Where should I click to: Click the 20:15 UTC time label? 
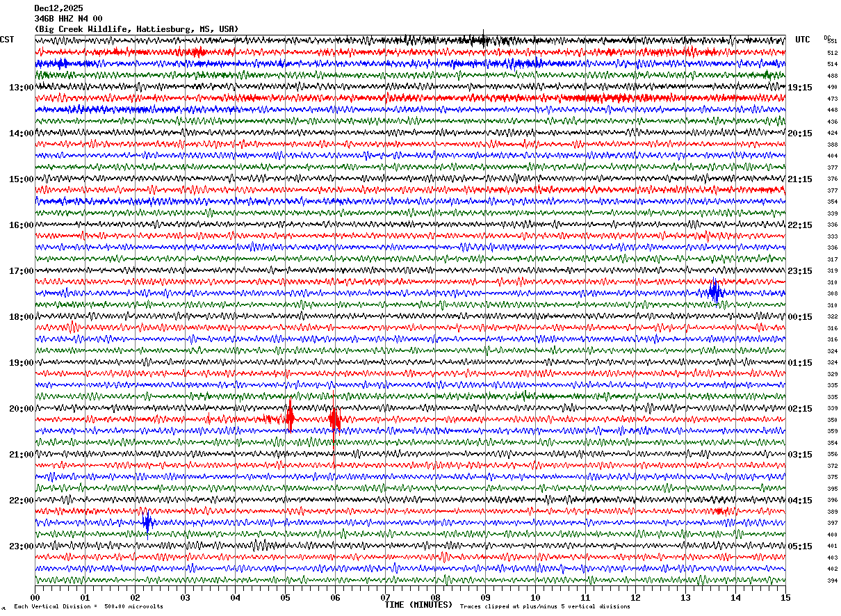pos(799,133)
